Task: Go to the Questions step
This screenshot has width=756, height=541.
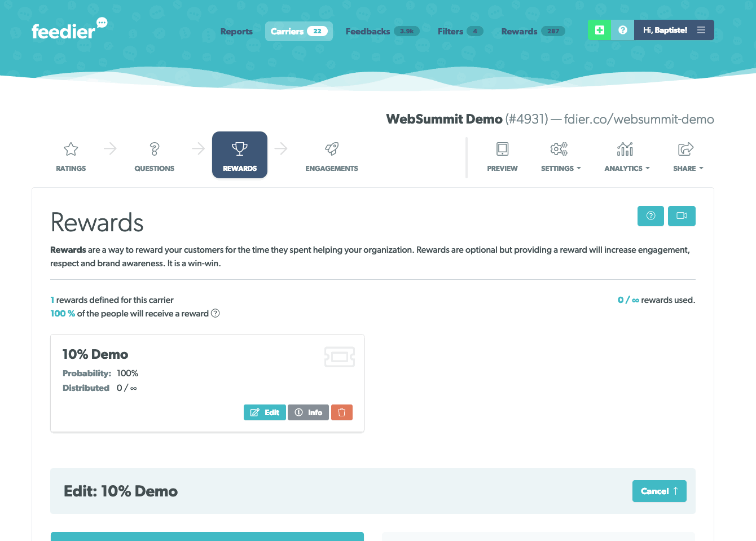Action: (x=154, y=156)
